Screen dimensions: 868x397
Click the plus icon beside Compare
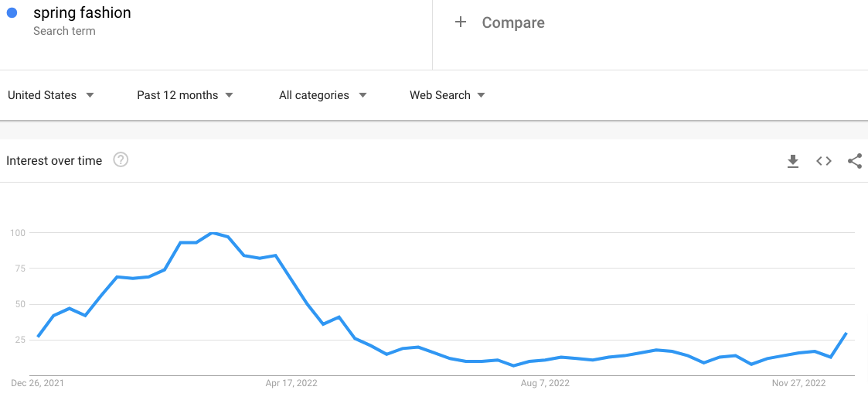461,22
